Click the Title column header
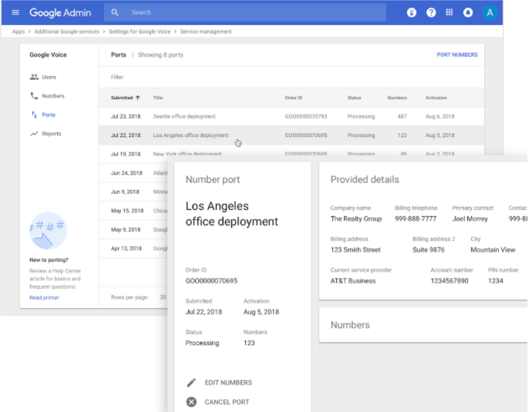Screen dimensions: 532x412 [x=158, y=98]
